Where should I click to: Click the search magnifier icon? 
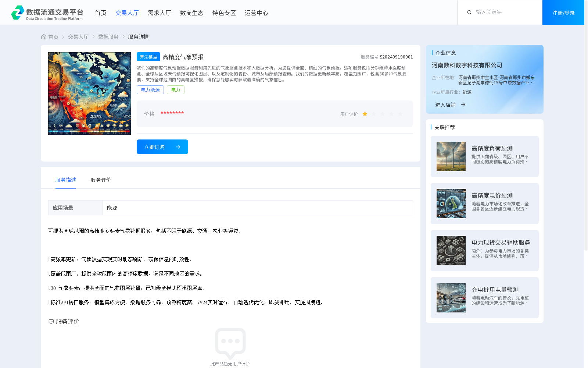[469, 13]
